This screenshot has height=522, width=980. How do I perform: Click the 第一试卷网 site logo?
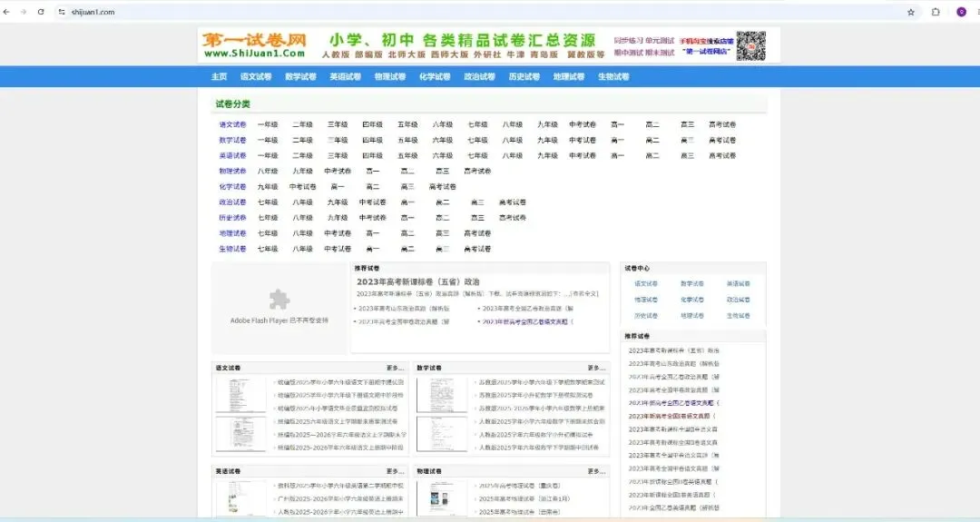point(255,45)
